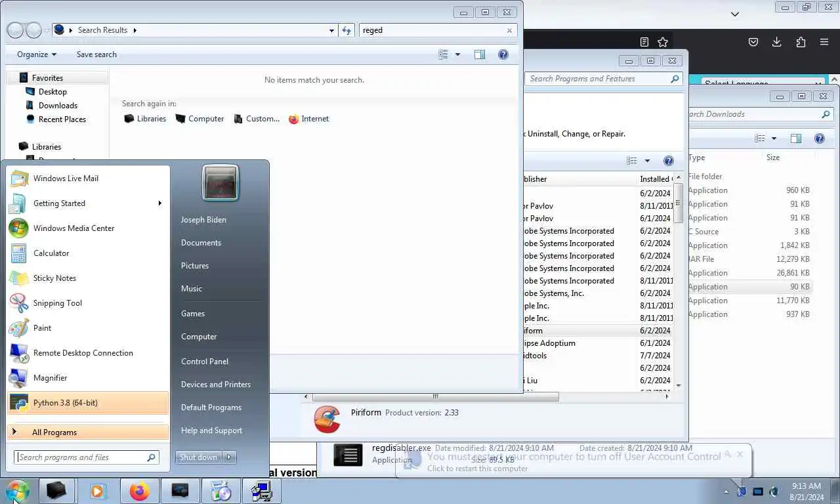Click Save search button
The image size is (840, 504).
[96, 54]
